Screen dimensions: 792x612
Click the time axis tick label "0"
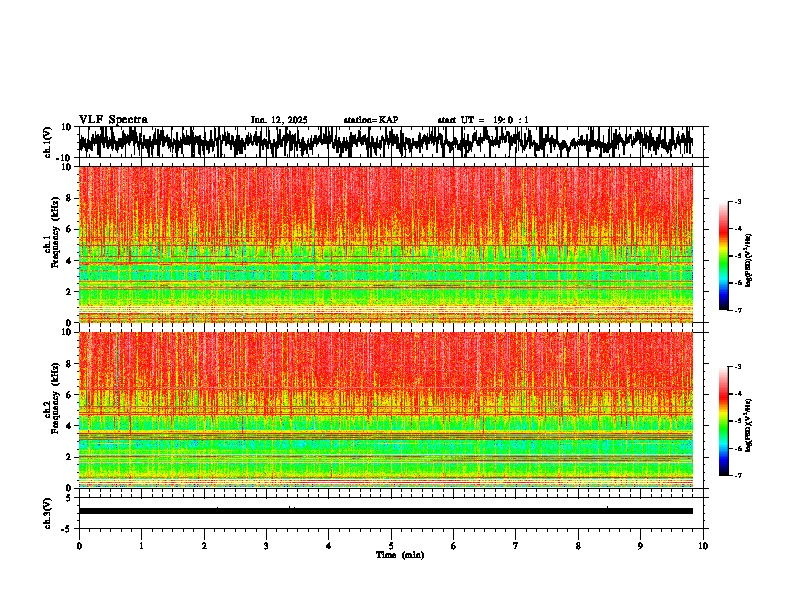click(x=79, y=546)
